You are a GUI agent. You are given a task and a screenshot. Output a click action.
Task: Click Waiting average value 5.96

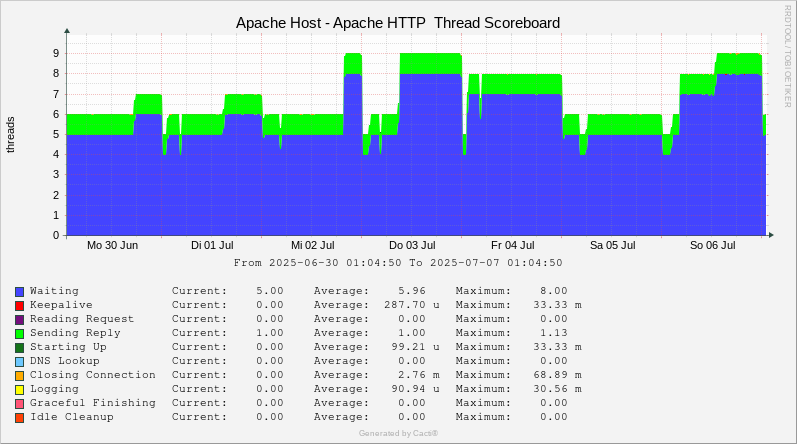pos(412,291)
